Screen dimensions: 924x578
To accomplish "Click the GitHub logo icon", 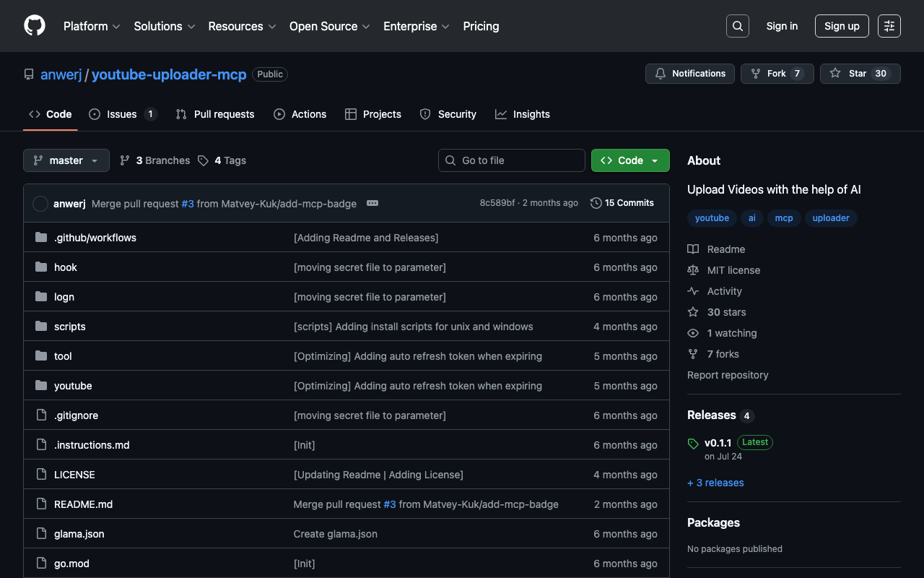I will (35, 26).
